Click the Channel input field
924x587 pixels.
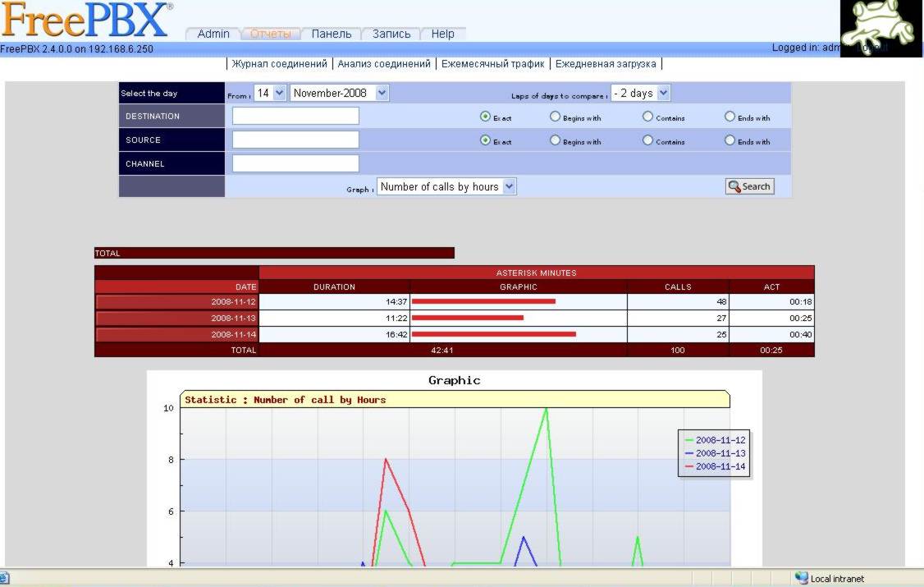tap(295, 163)
